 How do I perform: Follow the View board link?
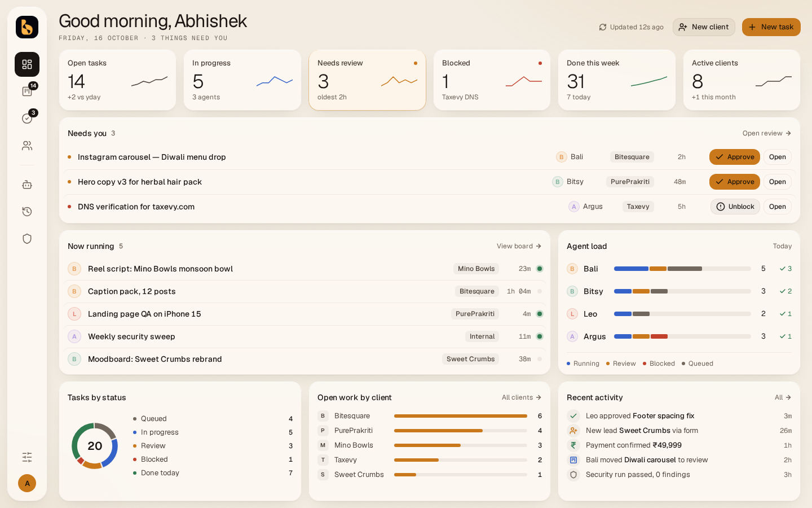point(519,246)
